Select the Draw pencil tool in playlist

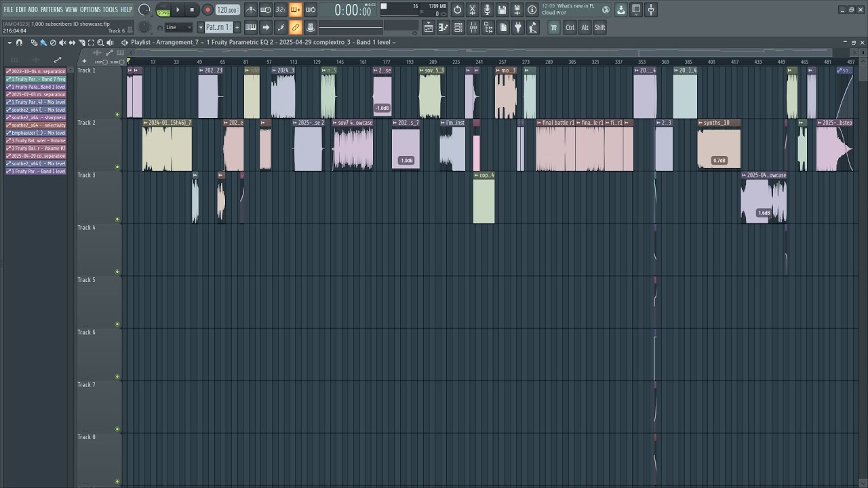34,43
